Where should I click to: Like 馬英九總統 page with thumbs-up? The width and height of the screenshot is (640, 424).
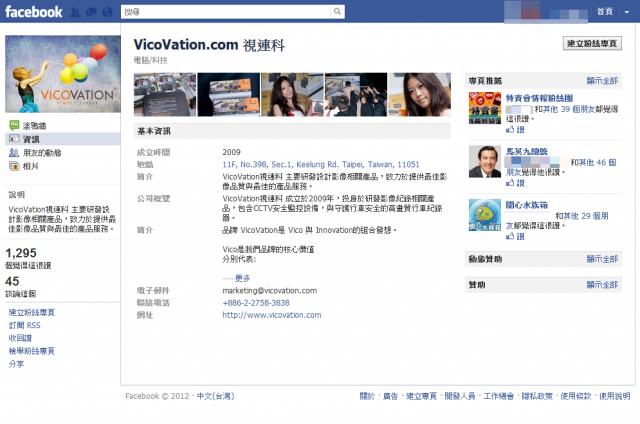(x=515, y=183)
